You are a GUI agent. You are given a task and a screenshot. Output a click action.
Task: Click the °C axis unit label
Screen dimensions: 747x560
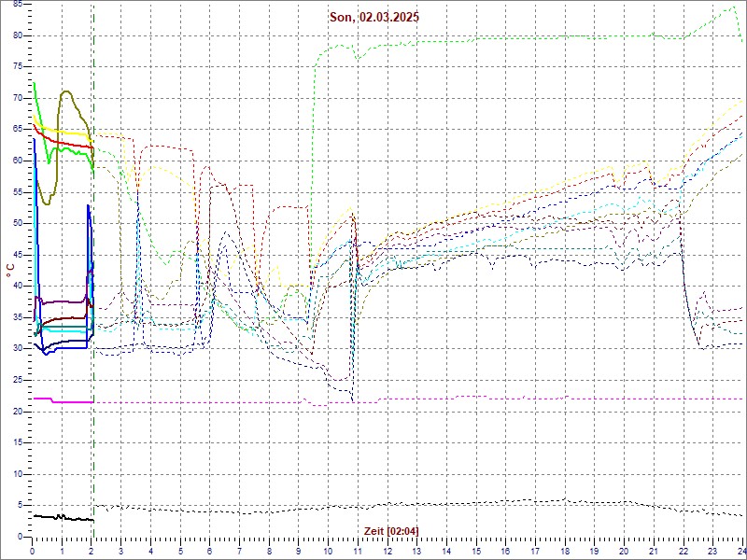[x=10, y=272]
